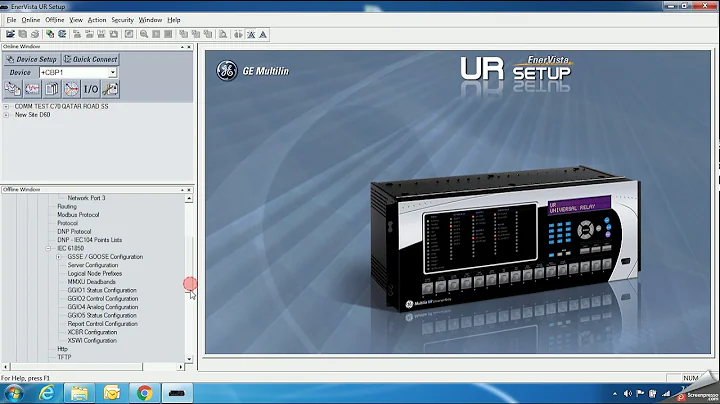This screenshot has height=404, width=720.
Task: Expand COMM TEST C70 QATAR ROAD SS
Action: (x=6, y=107)
